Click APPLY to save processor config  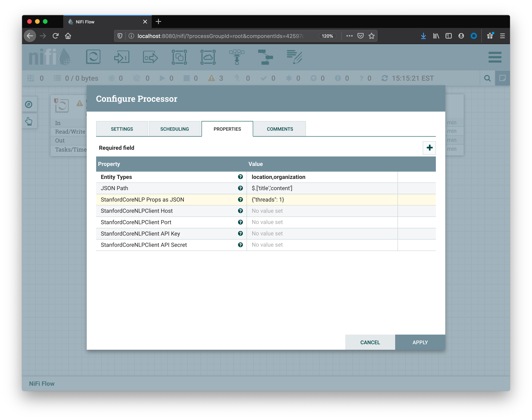[x=419, y=342]
